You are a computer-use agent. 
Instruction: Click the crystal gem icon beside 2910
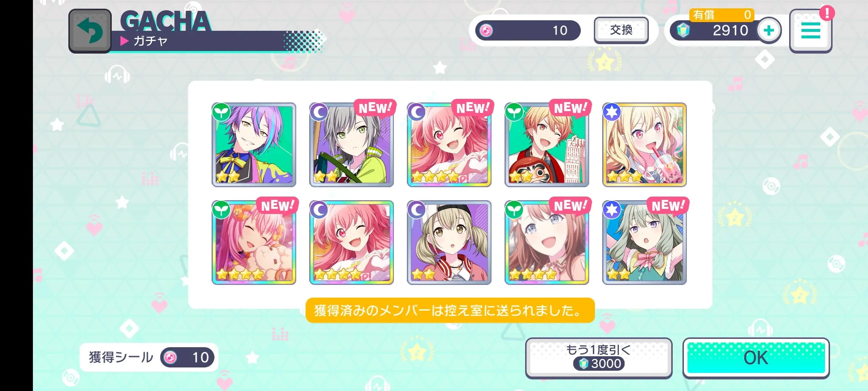coord(683,30)
